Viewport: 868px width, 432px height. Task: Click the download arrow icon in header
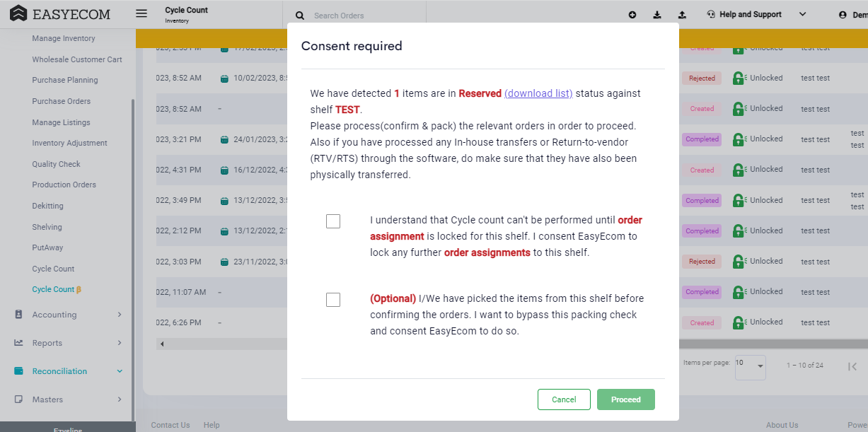coord(657,15)
